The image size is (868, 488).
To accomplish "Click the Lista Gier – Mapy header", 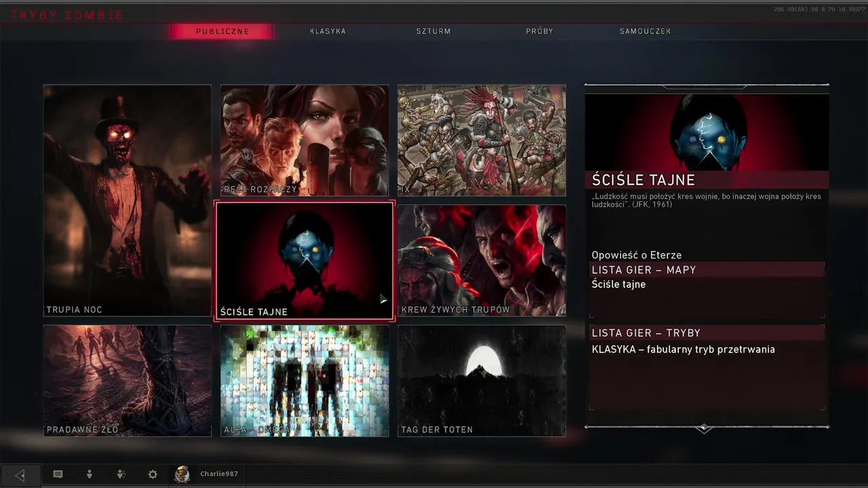I will (707, 270).
